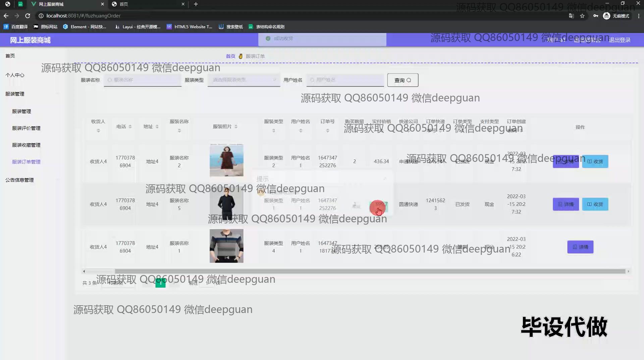View the dark jacket product photo
The width and height of the screenshot is (644, 360).
(x=226, y=203)
